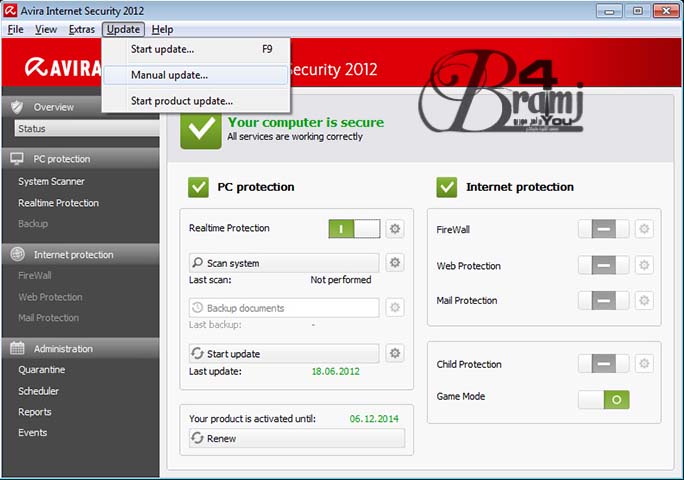Image resolution: width=684 pixels, height=480 pixels.
Task: Open Web Protection in the sidebar
Action: click(x=50, y=297)
